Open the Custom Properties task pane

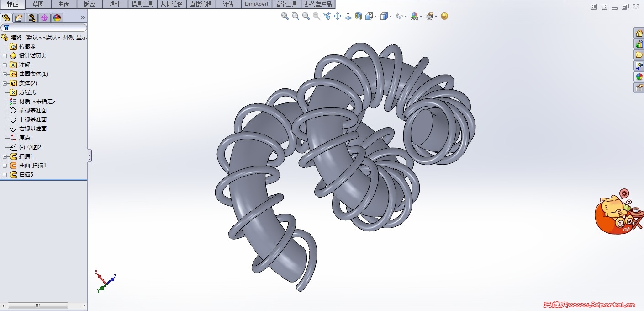(x=639, y=88)
